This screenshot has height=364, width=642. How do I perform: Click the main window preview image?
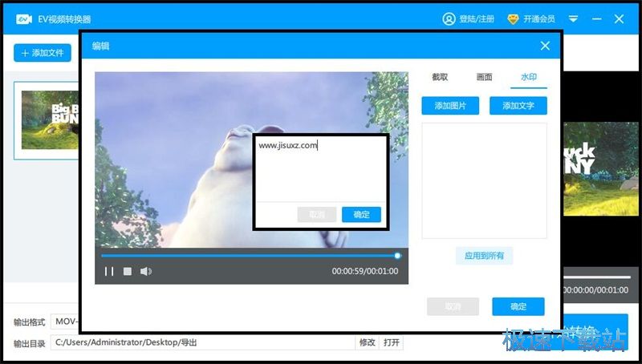point(600,168)
